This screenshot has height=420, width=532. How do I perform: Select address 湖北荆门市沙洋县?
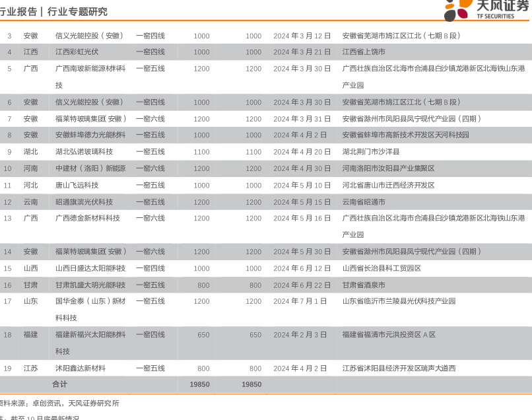(371, 152)
